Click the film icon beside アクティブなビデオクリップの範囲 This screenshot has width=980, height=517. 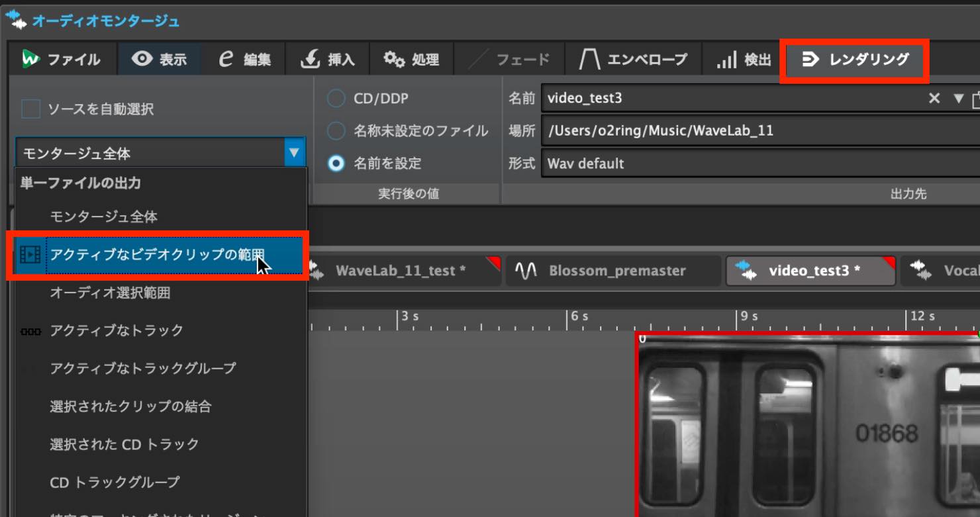30,255
